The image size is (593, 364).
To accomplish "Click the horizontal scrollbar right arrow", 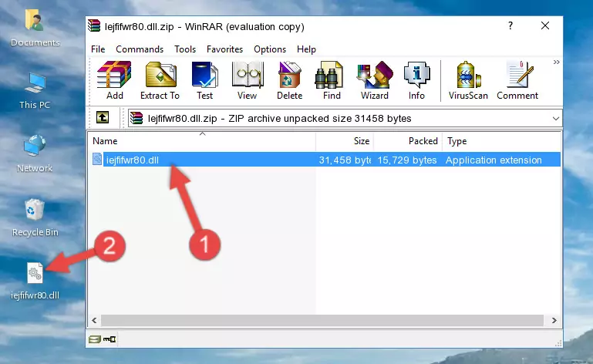I will coord(554,320).
